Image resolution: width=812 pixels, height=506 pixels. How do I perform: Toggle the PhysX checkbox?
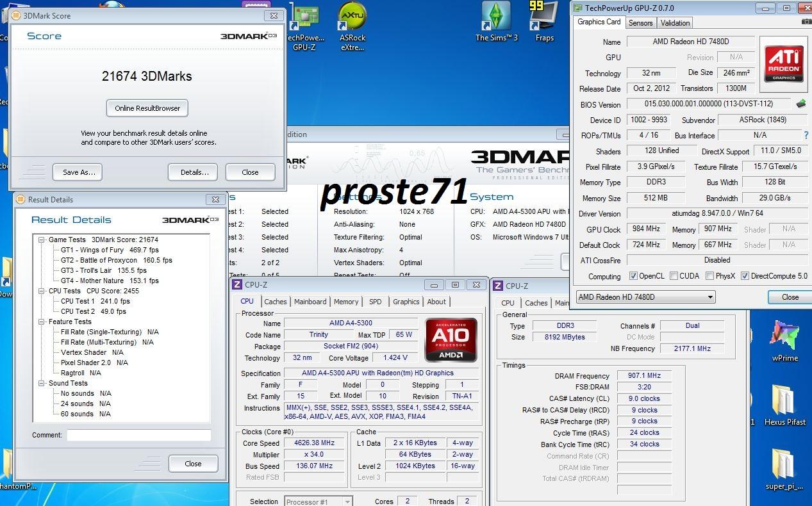(x=709, y=276)
